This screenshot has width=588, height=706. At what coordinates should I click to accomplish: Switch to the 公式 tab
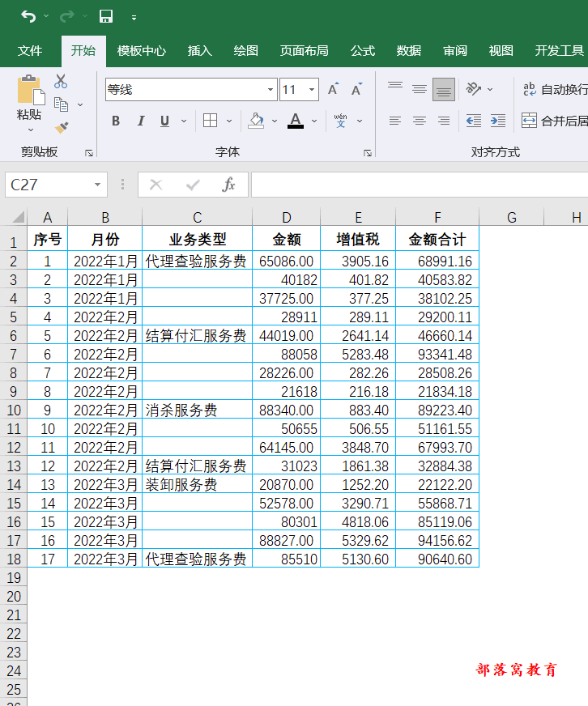click(363, 51)
